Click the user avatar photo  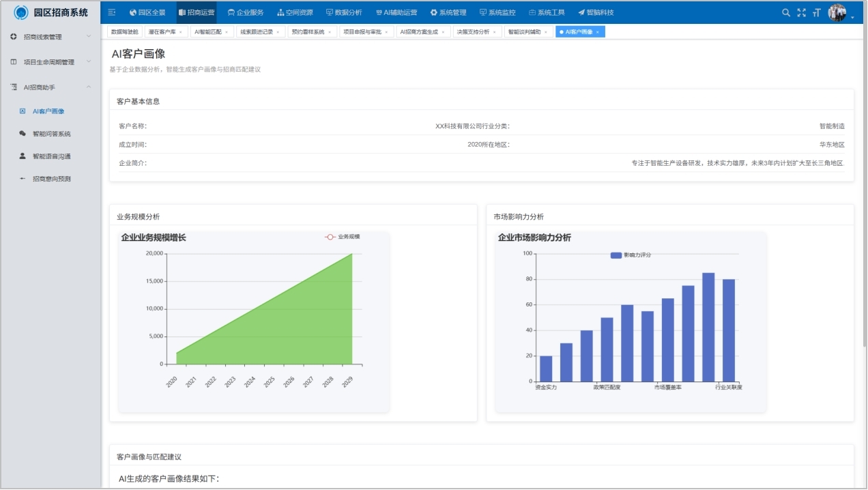pyautogui.click(x=839, y=12)
